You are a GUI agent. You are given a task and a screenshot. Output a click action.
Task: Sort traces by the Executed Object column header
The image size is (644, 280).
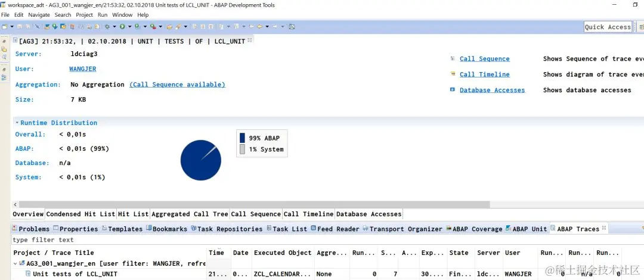click(x=283, y=253)
